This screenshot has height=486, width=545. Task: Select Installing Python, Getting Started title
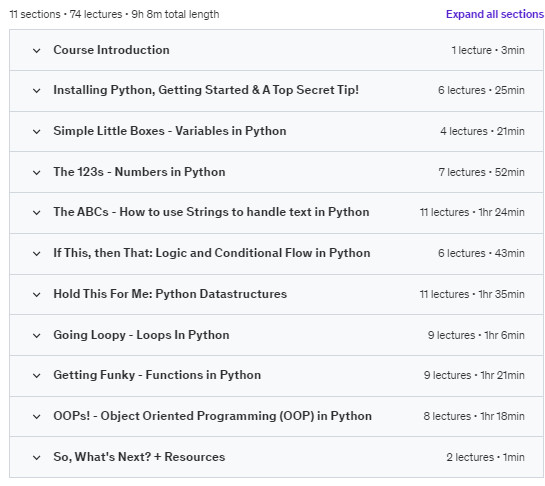click(x=206, y=90)
